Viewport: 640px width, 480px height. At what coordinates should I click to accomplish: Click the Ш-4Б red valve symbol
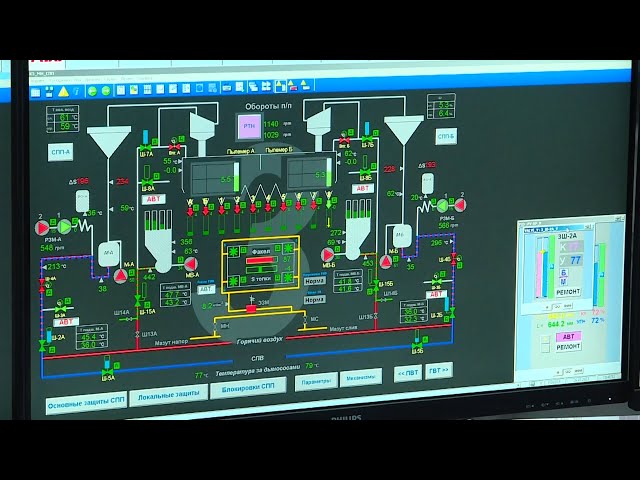point(453,259)
